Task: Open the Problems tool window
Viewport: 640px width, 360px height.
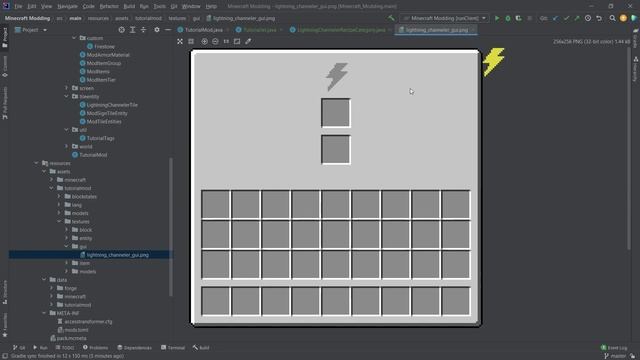Action: point(95,348)
